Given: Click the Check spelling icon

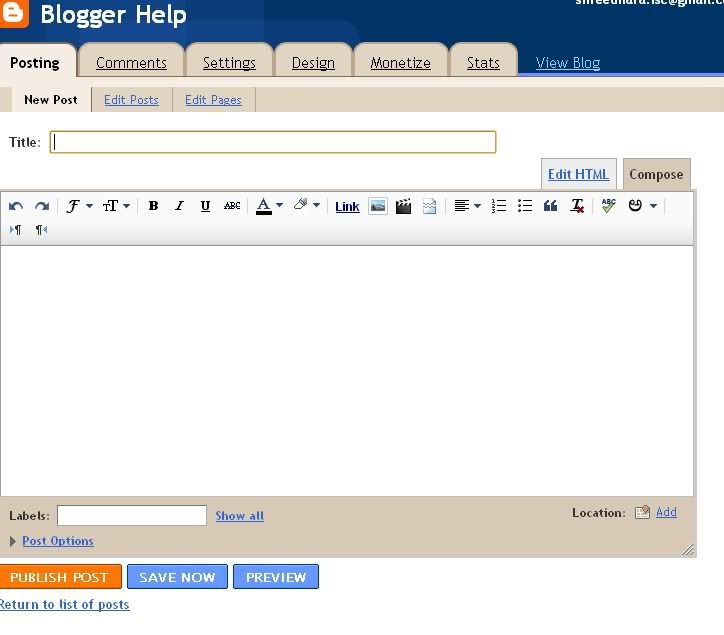Looking at the screenshot, I should pos(609,206).
